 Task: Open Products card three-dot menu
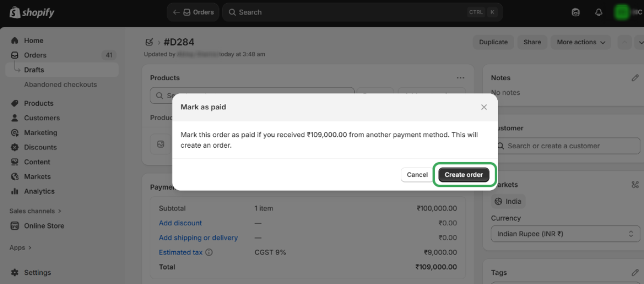[x=460, y=78]
